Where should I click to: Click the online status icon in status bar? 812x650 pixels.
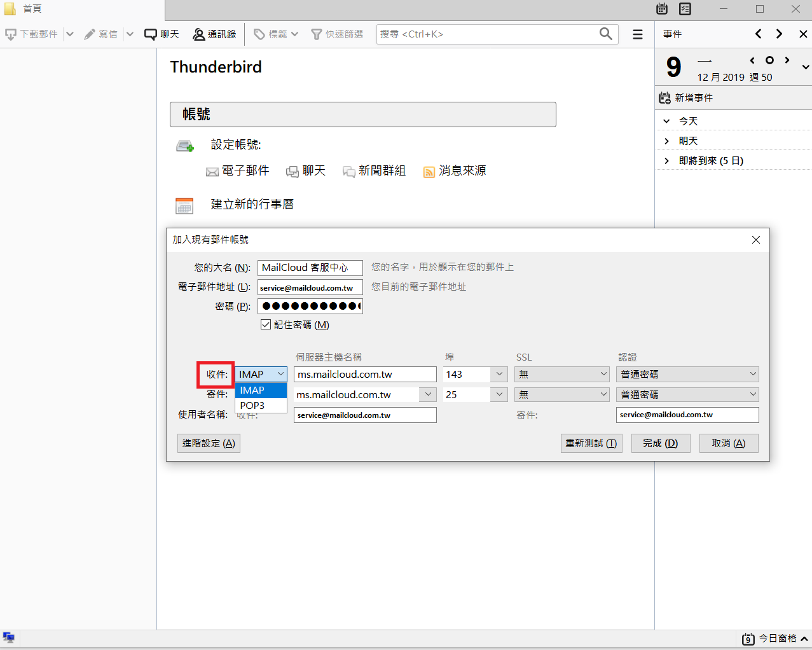tap(9, 637)
